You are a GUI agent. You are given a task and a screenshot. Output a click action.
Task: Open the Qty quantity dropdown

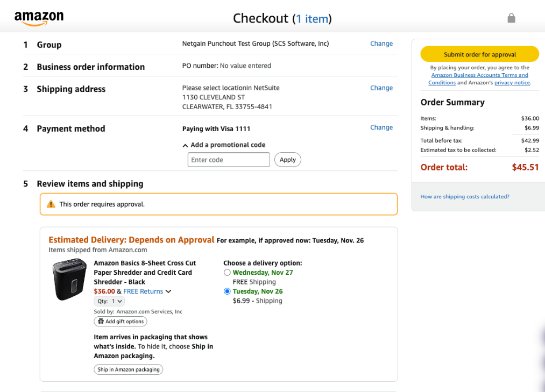click(109, 302)
